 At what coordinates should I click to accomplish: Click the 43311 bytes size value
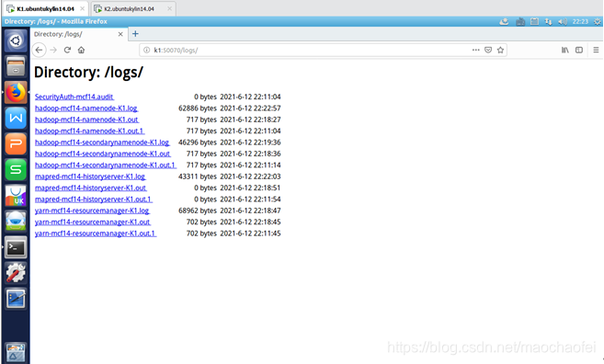(x=198, y=176)
